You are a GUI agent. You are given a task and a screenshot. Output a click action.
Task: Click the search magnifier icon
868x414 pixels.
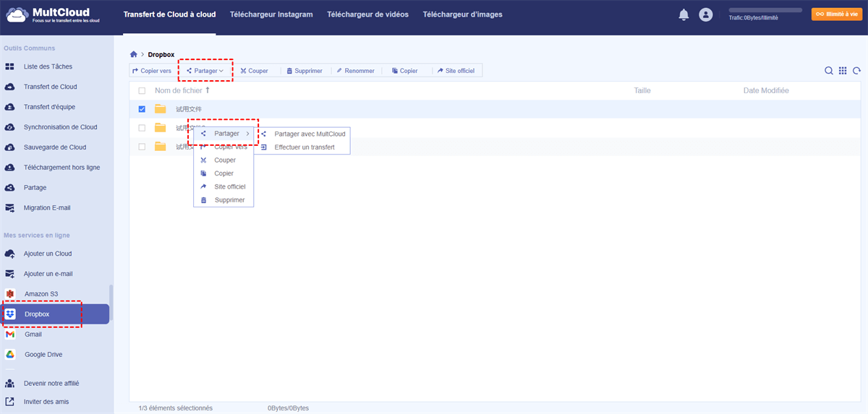click(x=829, y=71)
